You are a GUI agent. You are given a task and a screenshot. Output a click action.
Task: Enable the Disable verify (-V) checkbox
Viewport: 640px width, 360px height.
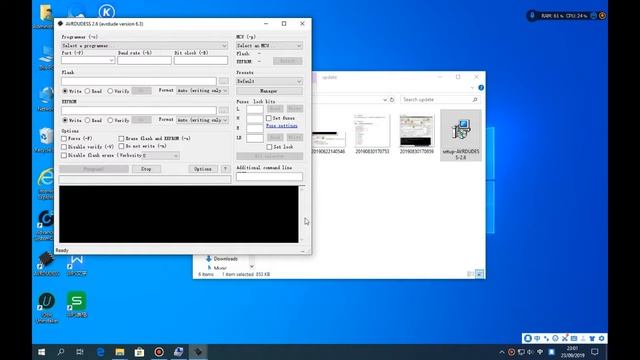64,147
